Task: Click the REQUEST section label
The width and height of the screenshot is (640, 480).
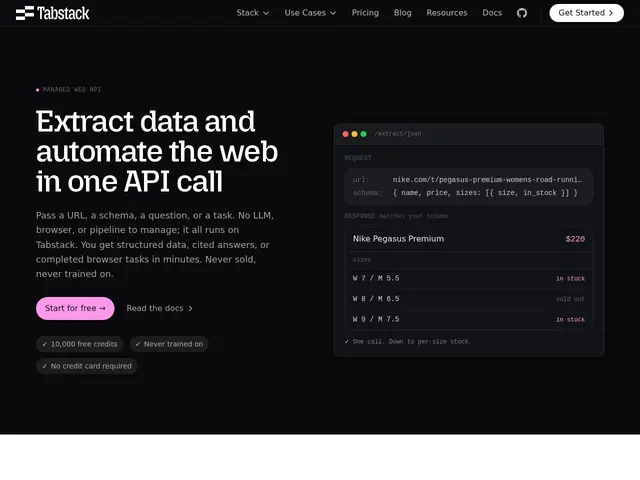Action: pyautogui.click(x=358, y=158)
